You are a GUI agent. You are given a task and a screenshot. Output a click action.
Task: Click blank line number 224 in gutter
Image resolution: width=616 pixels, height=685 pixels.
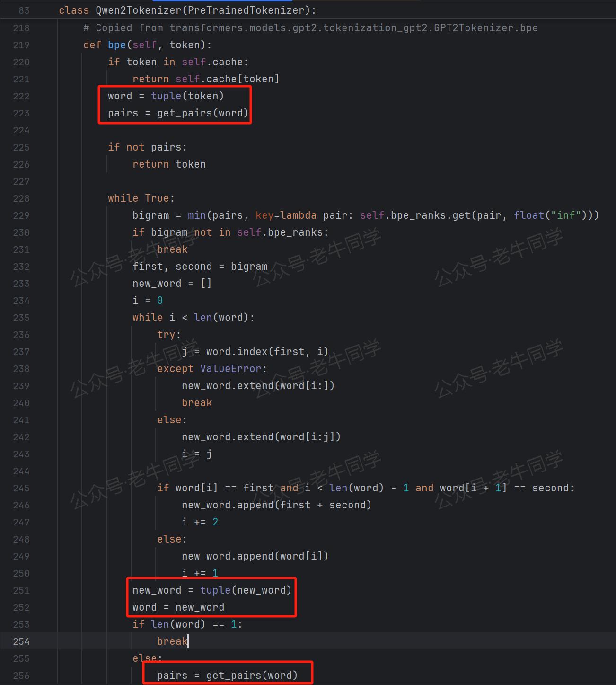pos(21,130)
